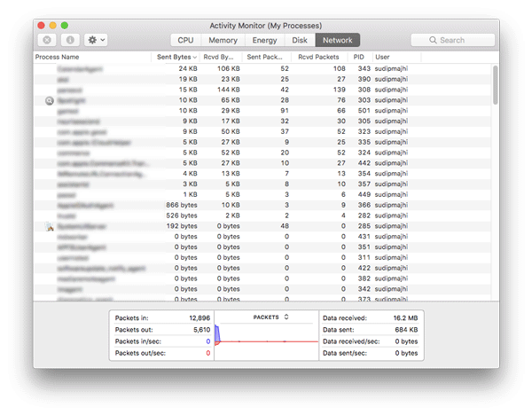Viewport: 532px width, 415px height.
Task: Click the 526 bytes sent cell
Action: (x=182, y=215)
